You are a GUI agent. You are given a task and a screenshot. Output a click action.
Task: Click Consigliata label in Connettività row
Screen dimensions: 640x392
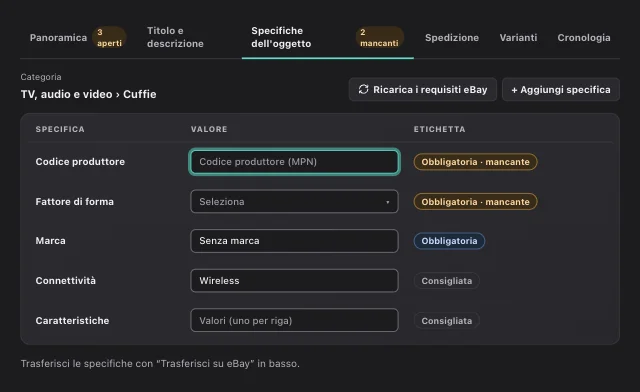point(447,281)
